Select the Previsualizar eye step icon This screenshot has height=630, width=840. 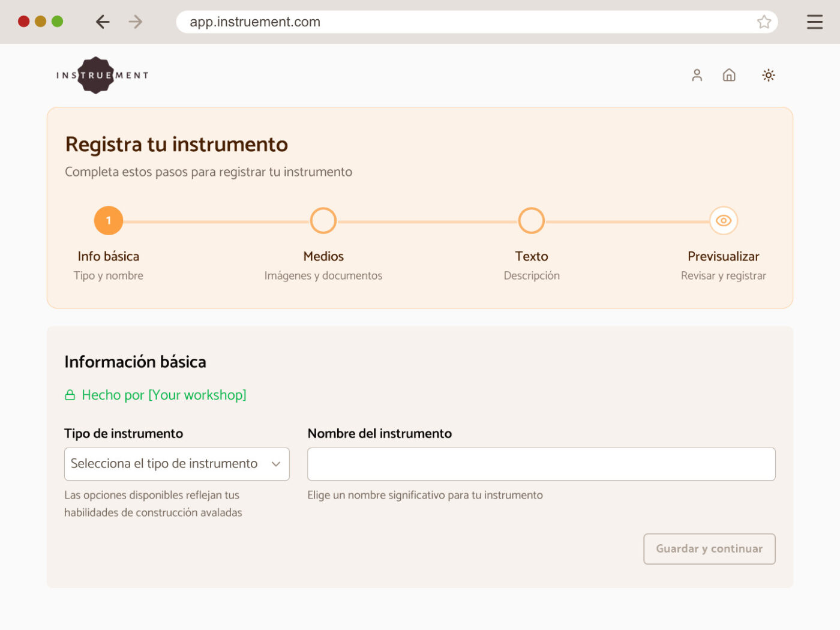click(723, 221)
